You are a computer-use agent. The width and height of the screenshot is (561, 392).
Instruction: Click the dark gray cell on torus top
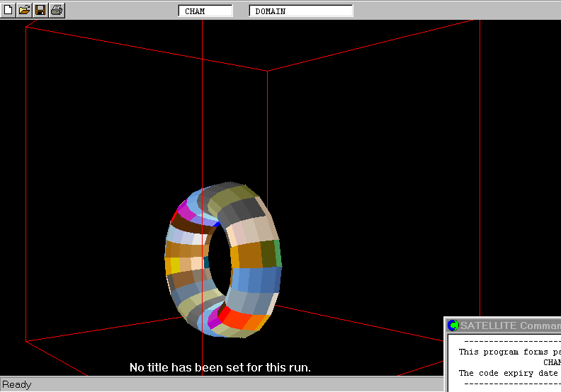click(248, 209)
